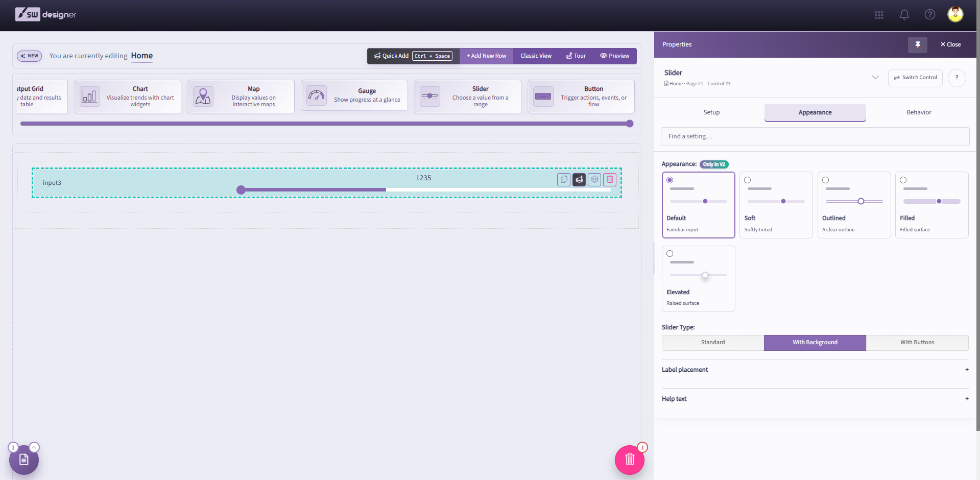Screen dimensions: 980x480
Task: Open the pages document floating button
Action: point(24,460)
